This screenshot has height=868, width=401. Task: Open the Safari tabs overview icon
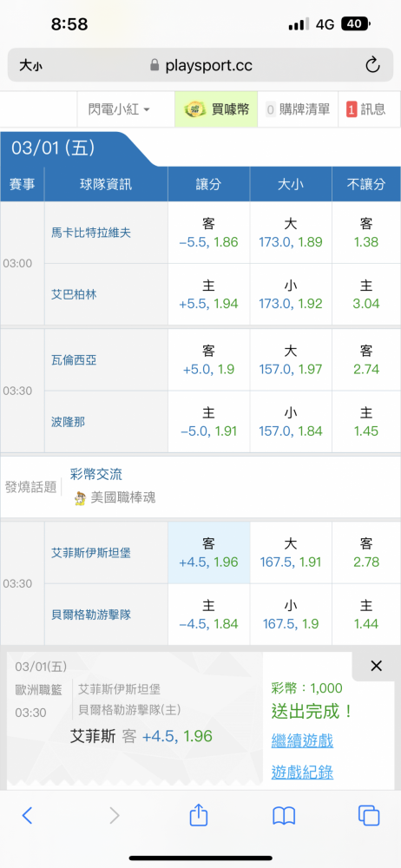coord(369,815)
